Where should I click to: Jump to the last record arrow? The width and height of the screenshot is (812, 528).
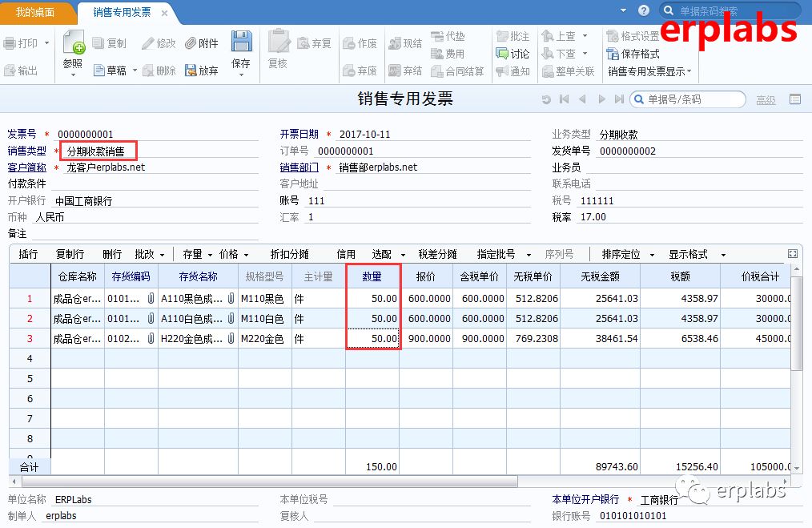pyautogui.click(x=619, y=99)
